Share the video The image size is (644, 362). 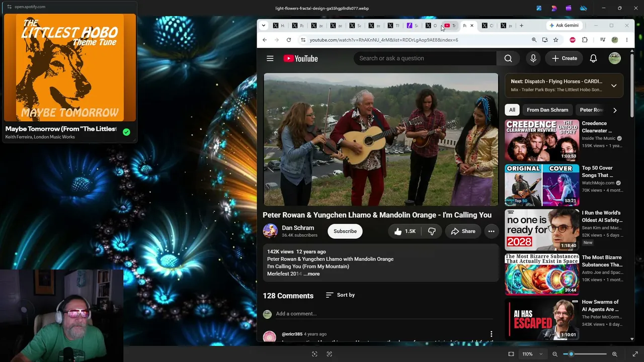[x=463, y=231]
